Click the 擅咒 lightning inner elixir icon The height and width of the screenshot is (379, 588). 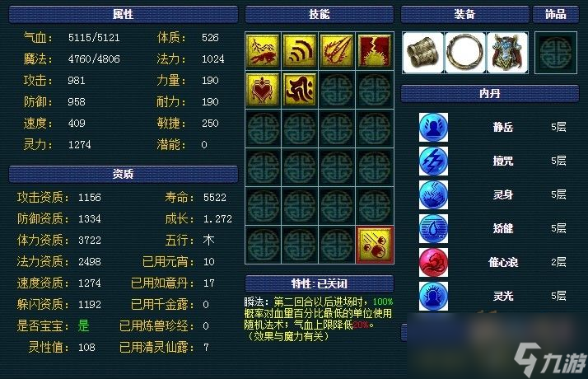[x=433, y=161]
